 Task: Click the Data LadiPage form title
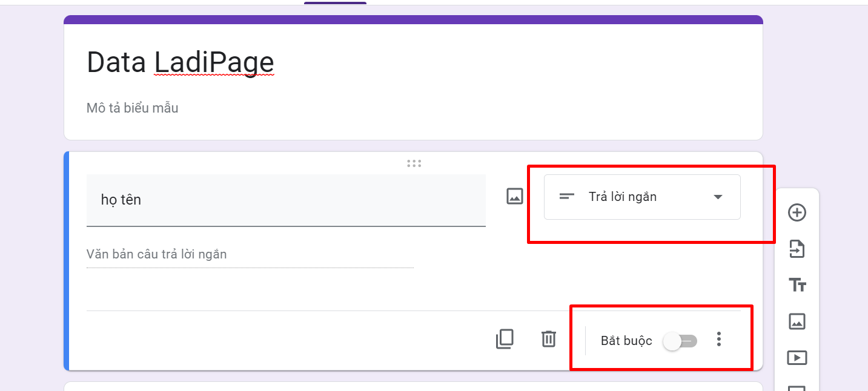181,62
